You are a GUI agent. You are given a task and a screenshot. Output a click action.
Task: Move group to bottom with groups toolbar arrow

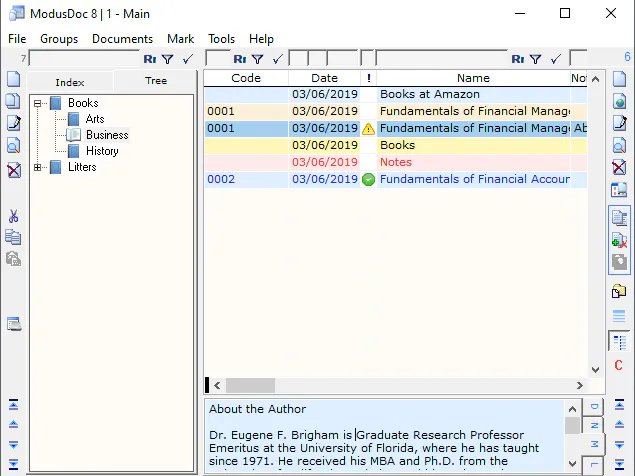pyautogui.click(x=13, y=463)
